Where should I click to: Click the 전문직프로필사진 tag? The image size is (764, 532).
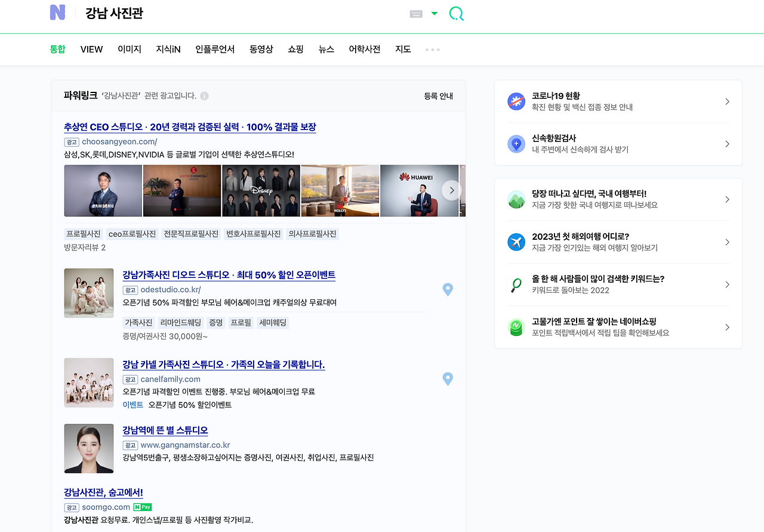tap(191, 234)
